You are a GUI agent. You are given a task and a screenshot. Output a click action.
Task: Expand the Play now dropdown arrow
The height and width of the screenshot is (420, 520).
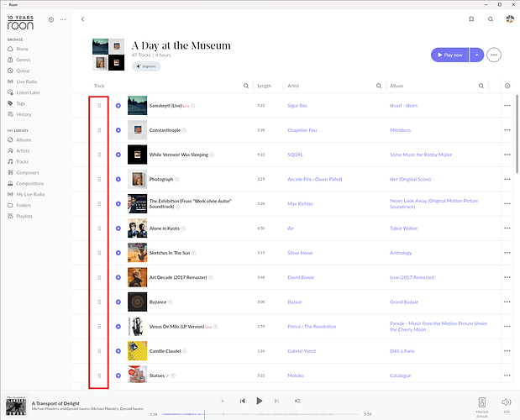(x=476, y=55)
